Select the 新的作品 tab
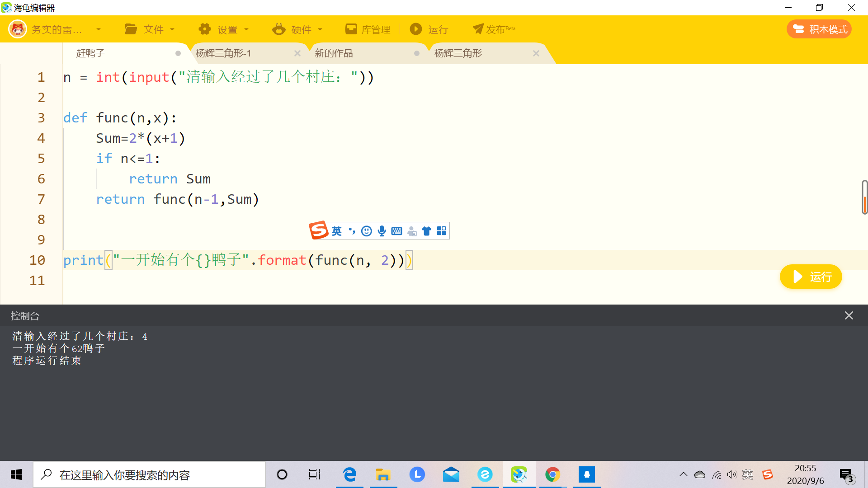The height and width of the screenshot is (488, 868). click(334, 53)
